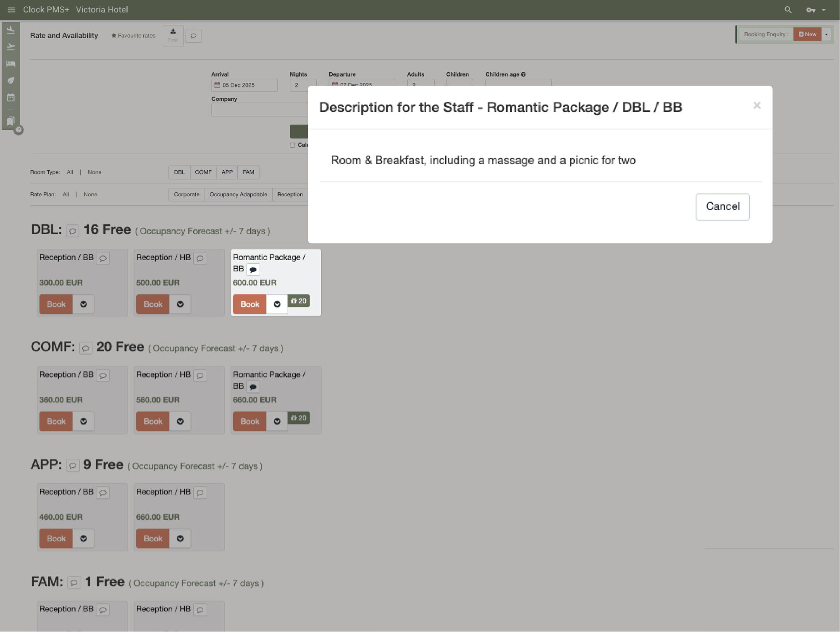The width and height of the screenshot is (840, 632).
Task: Open the comment bubble next to Romantic Package / BB
Action: [x=253, y=269]
